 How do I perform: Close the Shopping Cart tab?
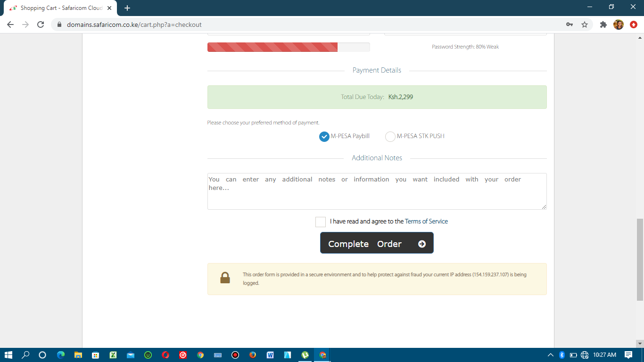(x=109, y=8)
